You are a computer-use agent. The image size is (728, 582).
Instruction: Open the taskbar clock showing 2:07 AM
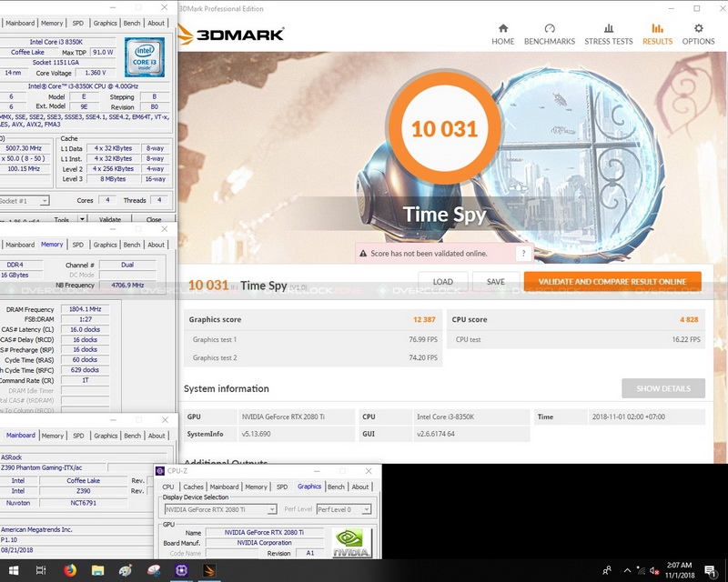point(679,570)
